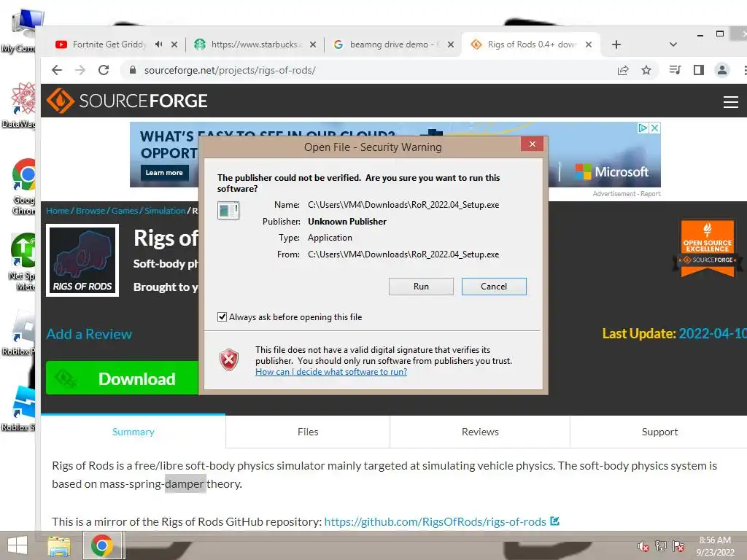Click the green Download button
Viewport: 747px width, 560px height.
point(122,378)
